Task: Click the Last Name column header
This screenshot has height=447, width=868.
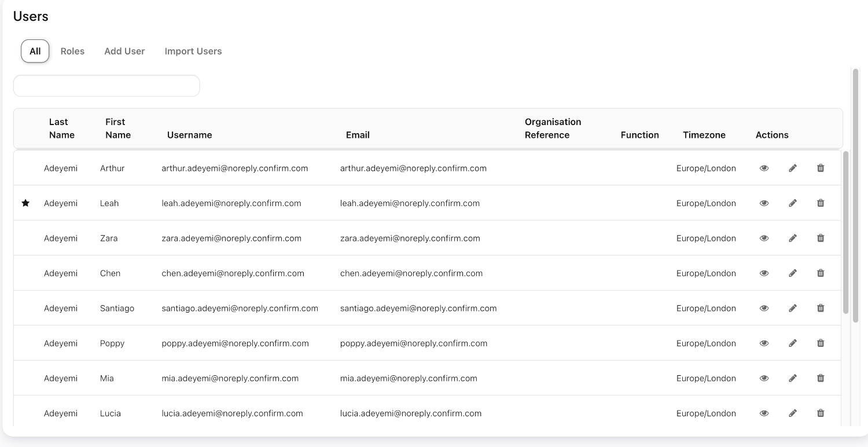Action: (62, 129)
